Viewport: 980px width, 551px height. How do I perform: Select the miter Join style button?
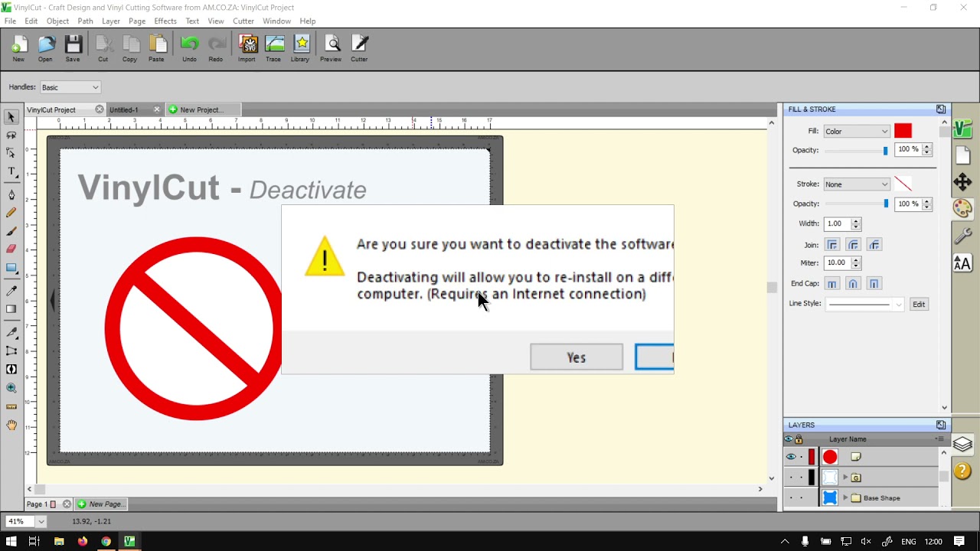[832, 245]
